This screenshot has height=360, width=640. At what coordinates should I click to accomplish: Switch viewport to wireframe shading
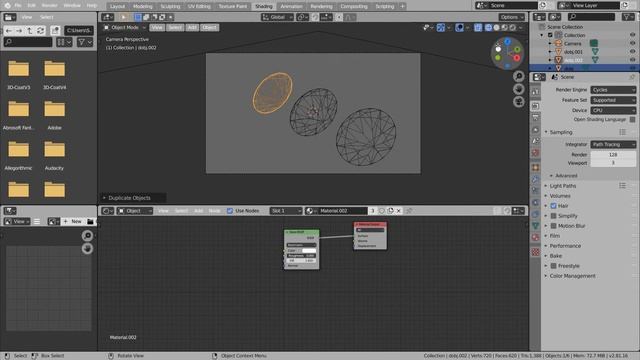pos(488,27)
